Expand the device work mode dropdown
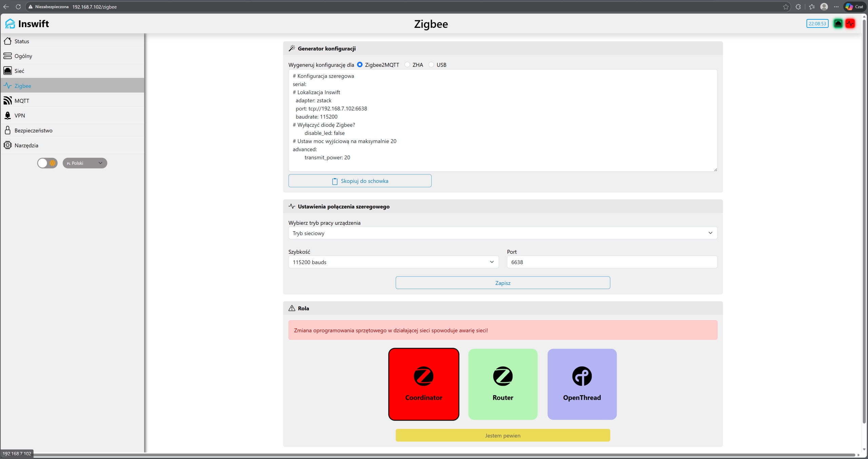Viewport: 868px width, 459px height. pos(502,233)
